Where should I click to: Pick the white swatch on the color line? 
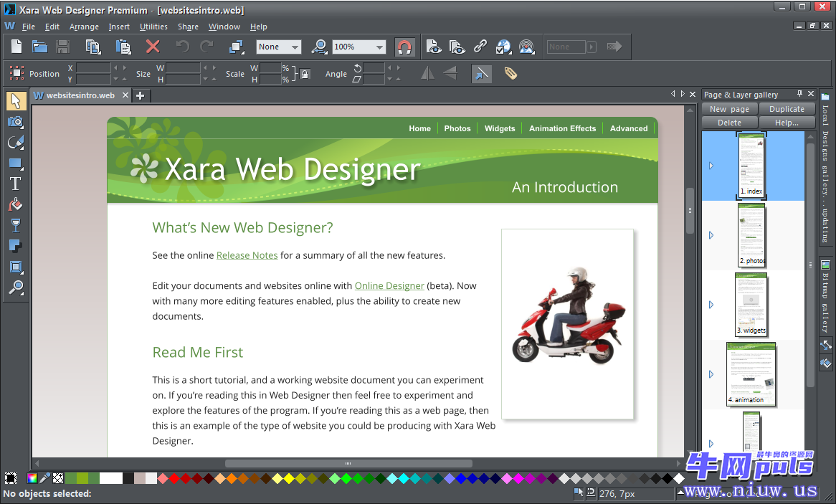point(111,478)
